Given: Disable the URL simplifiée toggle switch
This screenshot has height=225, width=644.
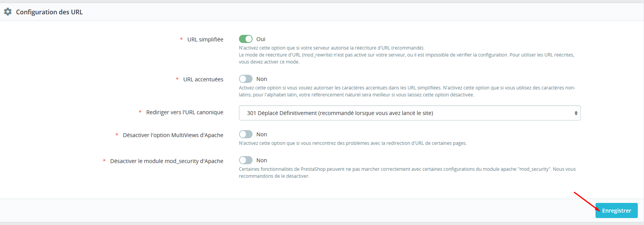Looking at the screenshot, I should [x=246, y=39].
